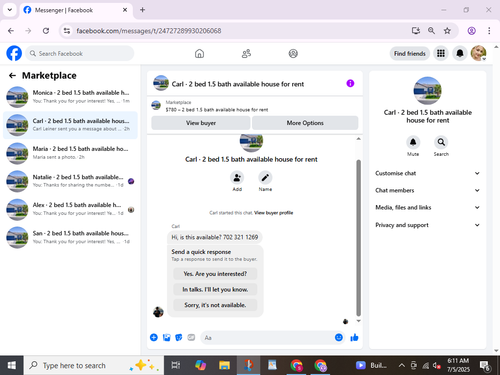Screen dimensions: 500x375
Task: Open the volume icon in system tray
Action: [437, 366]
